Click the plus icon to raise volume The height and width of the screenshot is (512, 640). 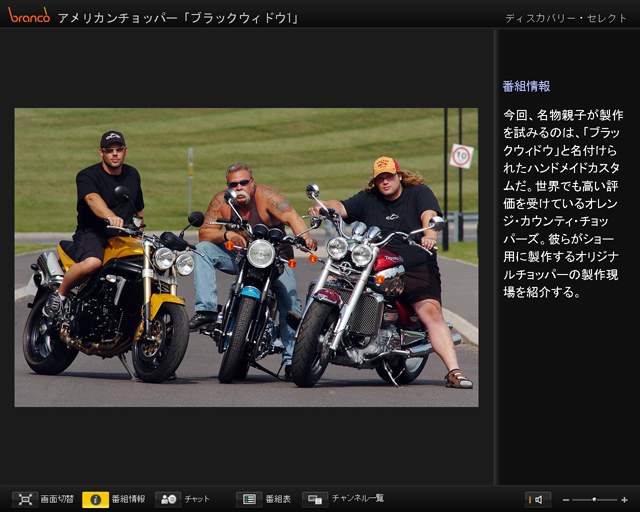624,499
